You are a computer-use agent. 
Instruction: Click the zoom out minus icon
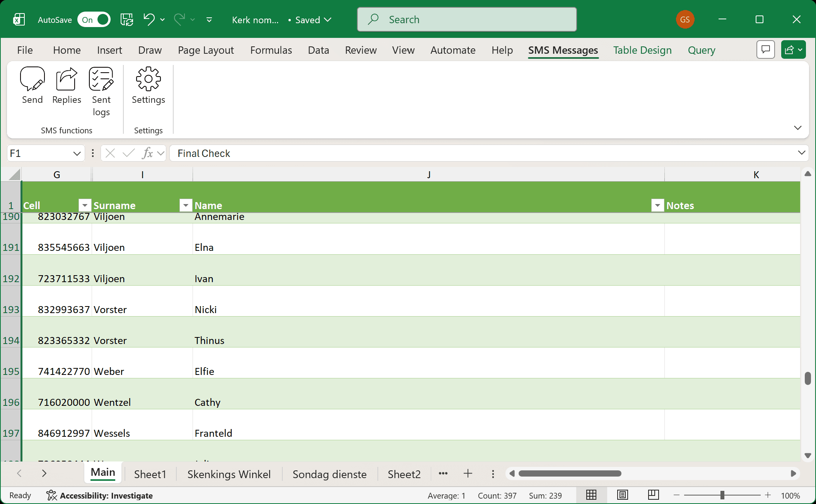tap(676, 495)
